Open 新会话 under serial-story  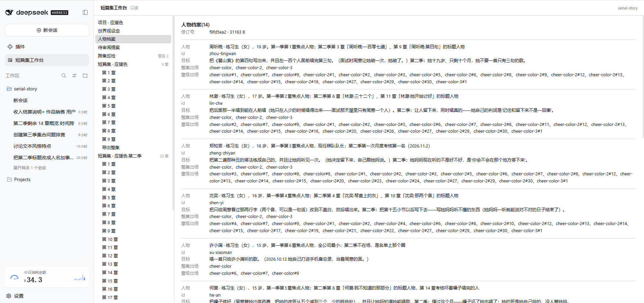click(x=47, y=100)
